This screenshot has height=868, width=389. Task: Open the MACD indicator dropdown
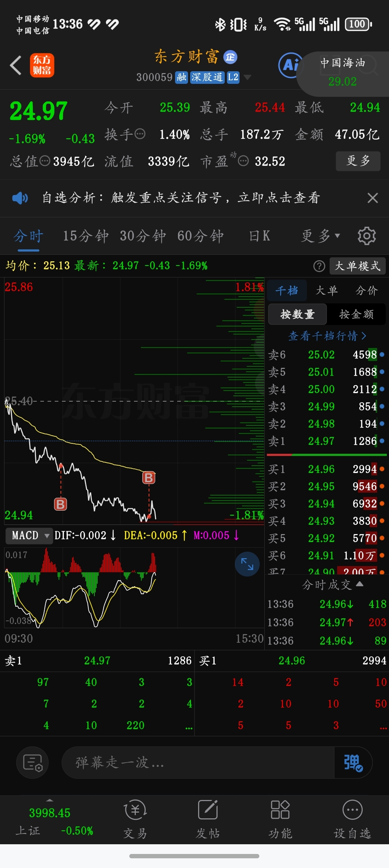pyautogui.click(x=29, y=535)
